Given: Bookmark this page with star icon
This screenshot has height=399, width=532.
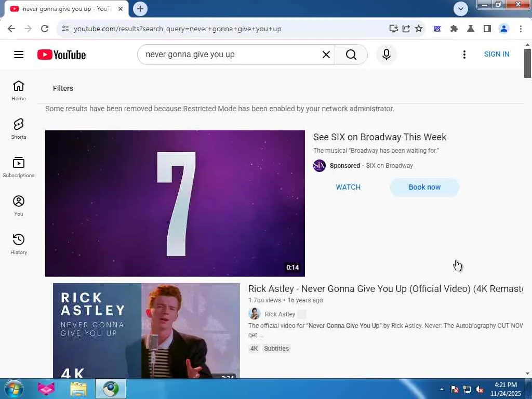Looking at the screenshot, I should tap(419, 29).
